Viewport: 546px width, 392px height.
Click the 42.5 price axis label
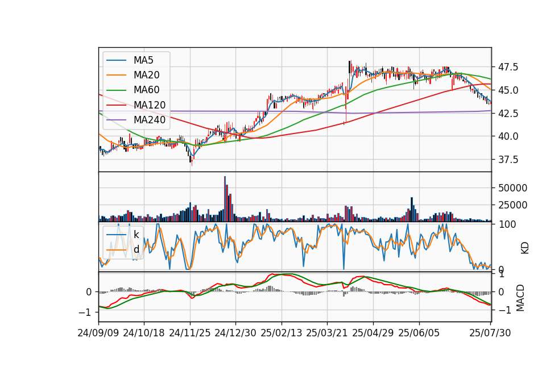click(x=508, y=114)
